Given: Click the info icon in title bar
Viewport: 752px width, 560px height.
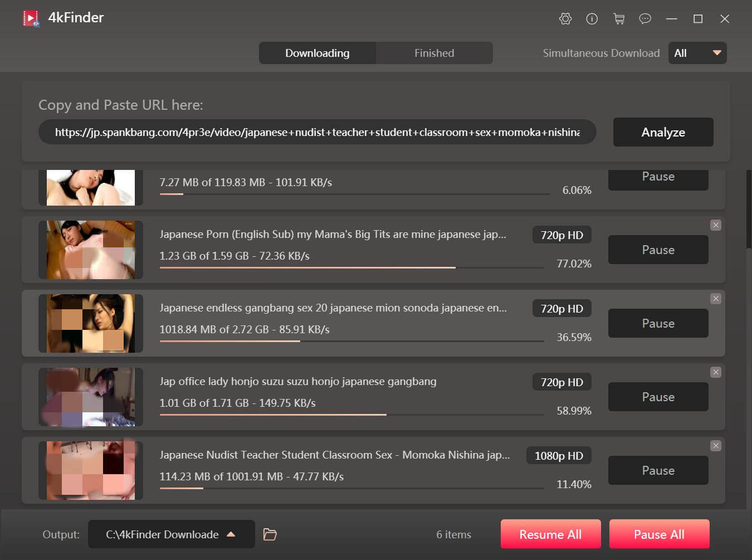Looking at the screenshot, I should (592, 19).
